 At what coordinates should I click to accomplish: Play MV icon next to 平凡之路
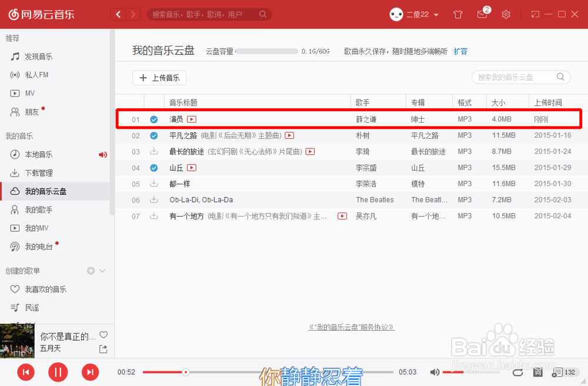click(289, 135)
